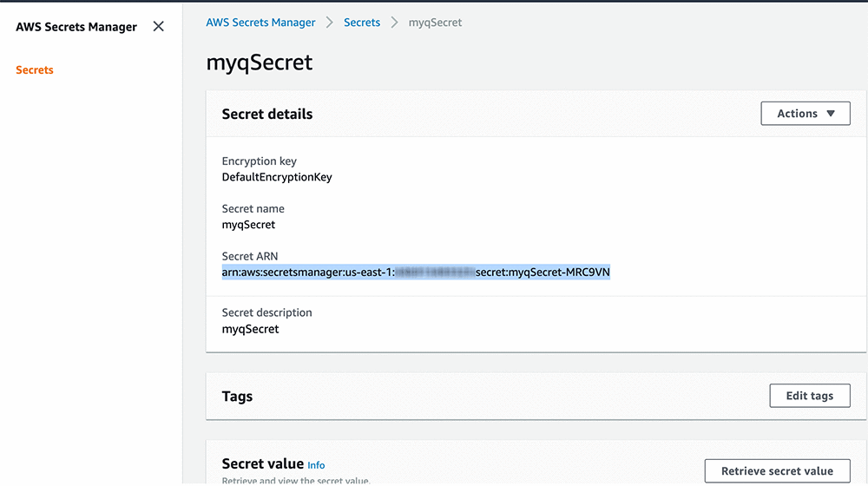Viewport: 868px width, 486px height.
Task: Close the AWS Secrets Manager side panel
Action: [x=158, y=27]
